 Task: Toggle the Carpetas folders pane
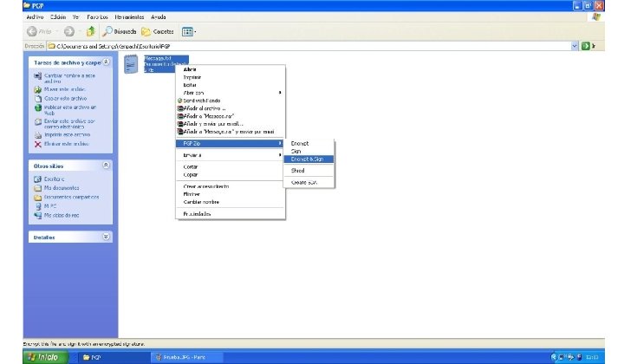click(x=158, y=31)
